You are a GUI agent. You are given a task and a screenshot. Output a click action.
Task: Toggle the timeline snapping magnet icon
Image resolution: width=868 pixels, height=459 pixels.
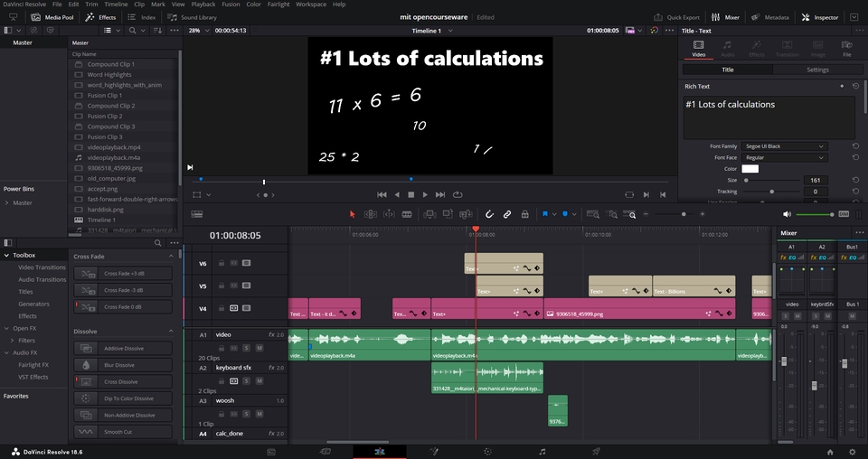489,214
